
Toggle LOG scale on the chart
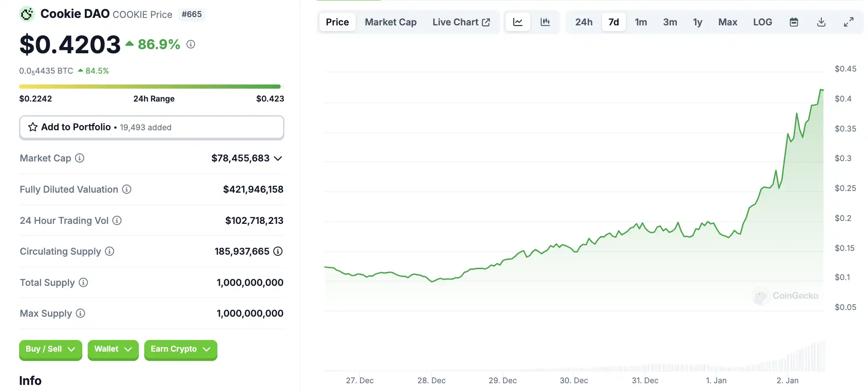[762, 22]
